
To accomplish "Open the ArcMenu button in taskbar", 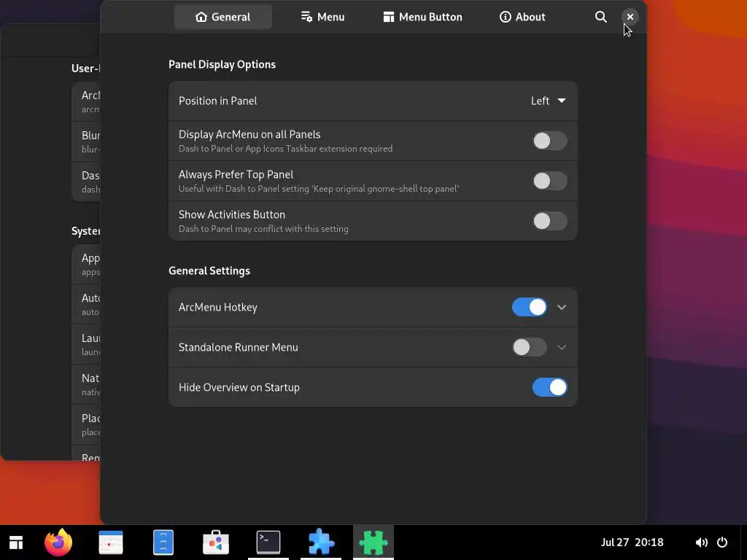I will (16, 542).
